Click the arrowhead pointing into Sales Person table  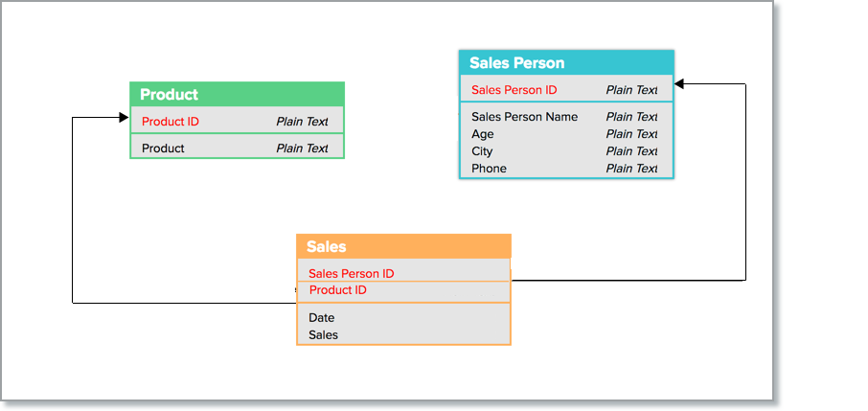point(679,84)
